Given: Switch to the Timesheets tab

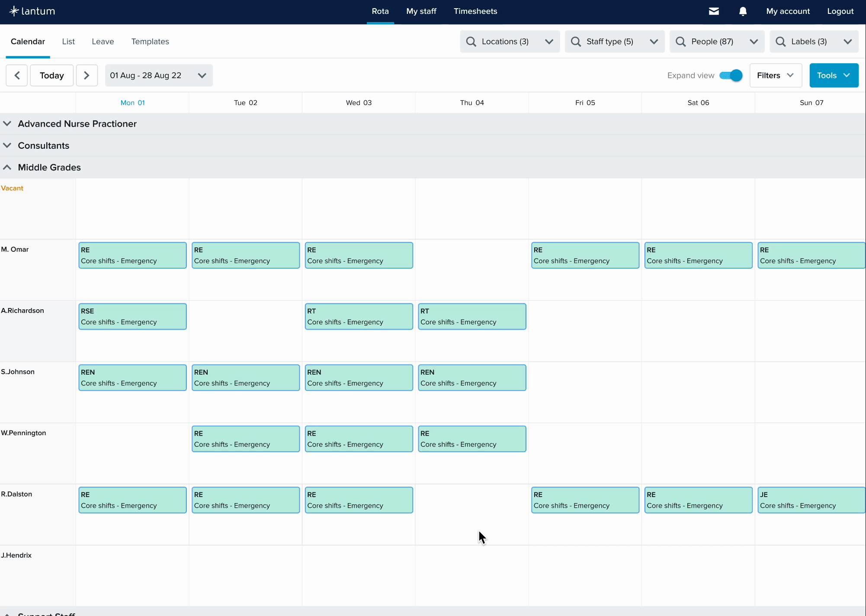Looking at the screenshot, I should point(475,11).
